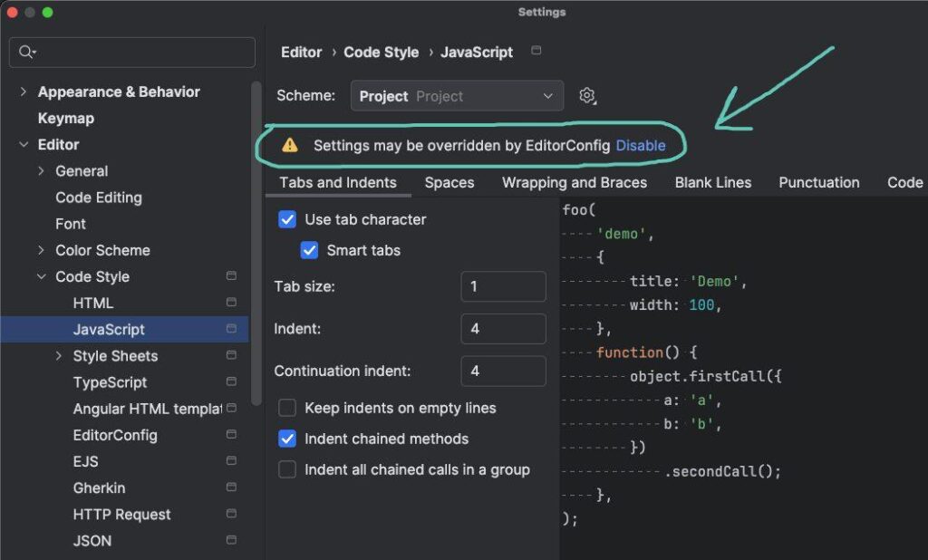Open the Wrapping and Braces tab
Image resolution: width=928 pixels, height=560 pixels.
point(575,182)
